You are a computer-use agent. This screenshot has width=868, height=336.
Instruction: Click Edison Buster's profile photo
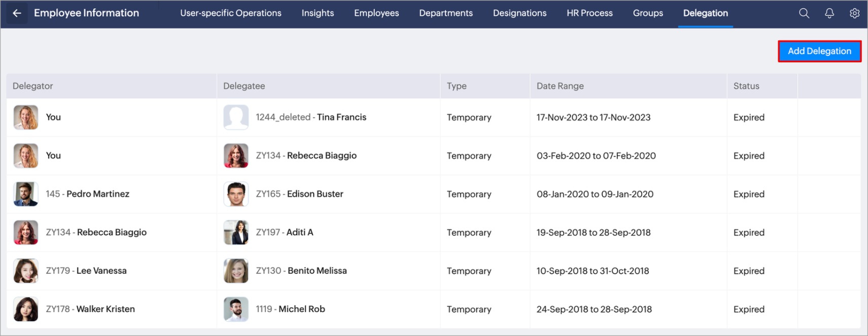click(x=236, y=194)
